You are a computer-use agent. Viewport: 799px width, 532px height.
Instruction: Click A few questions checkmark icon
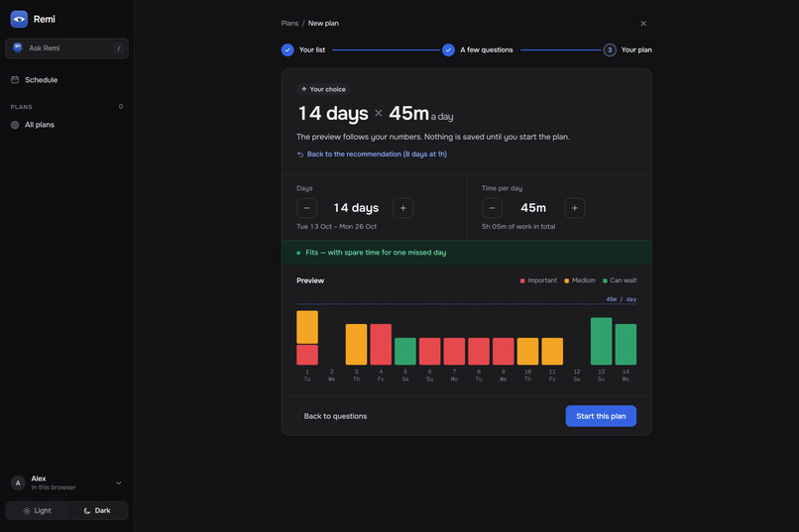pyautogui.click(x=448, y=50)
